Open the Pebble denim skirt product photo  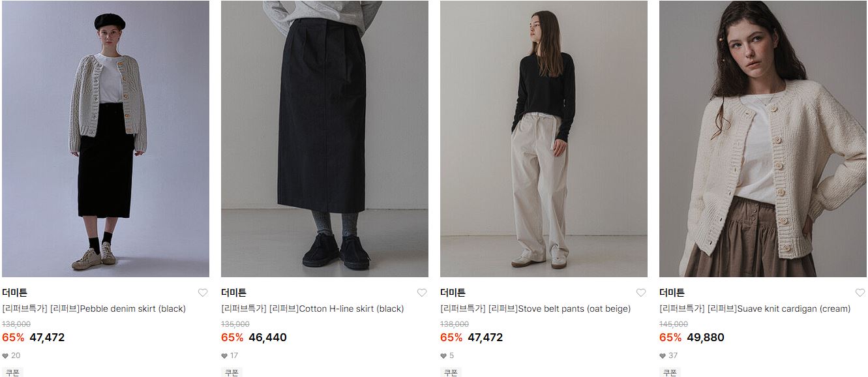point(106,139)
